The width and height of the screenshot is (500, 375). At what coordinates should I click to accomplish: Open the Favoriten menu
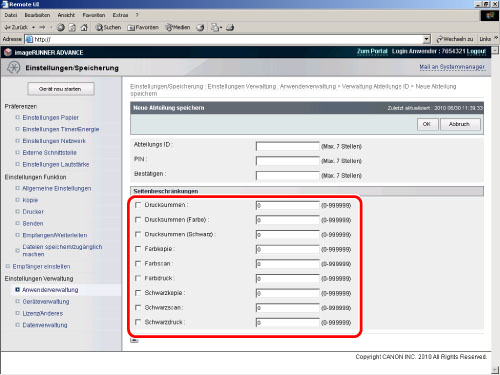(x=94, y=15)
